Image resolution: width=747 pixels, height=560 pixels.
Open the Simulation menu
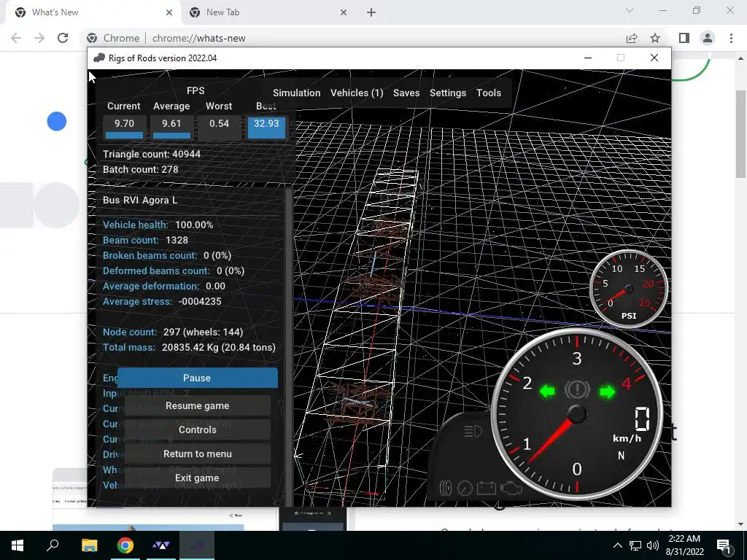(x=296, y=93)
